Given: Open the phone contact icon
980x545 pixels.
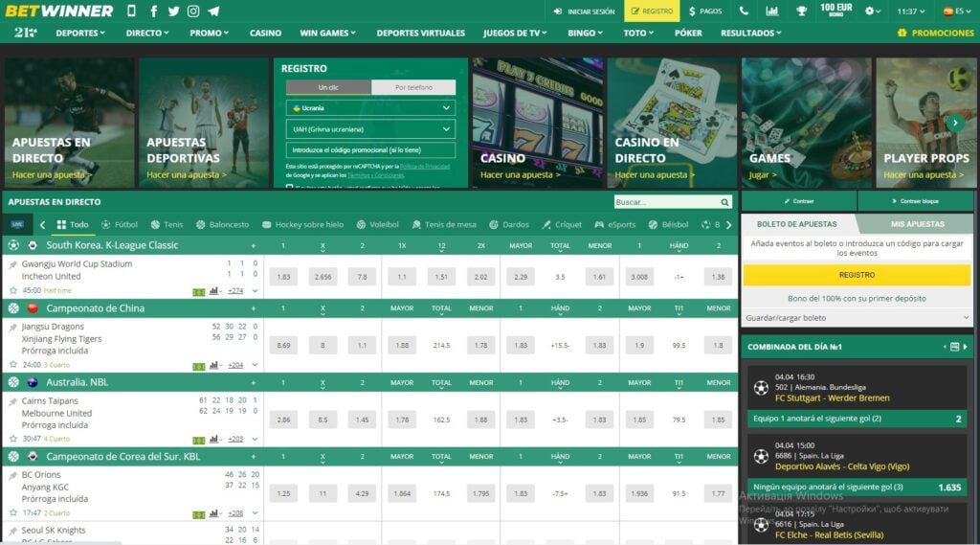Looking at the screenshot, I should 745,11.
